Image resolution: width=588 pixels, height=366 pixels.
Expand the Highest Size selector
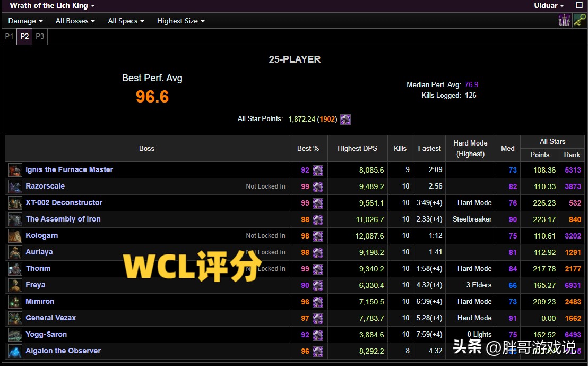(x=180, y=21)
